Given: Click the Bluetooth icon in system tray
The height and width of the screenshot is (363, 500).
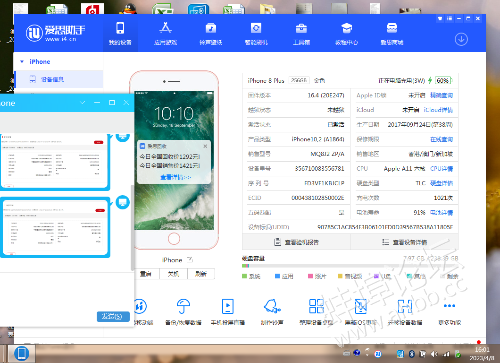Looking at the screenshot, I should pyautogui.click(x=412, y=354).
